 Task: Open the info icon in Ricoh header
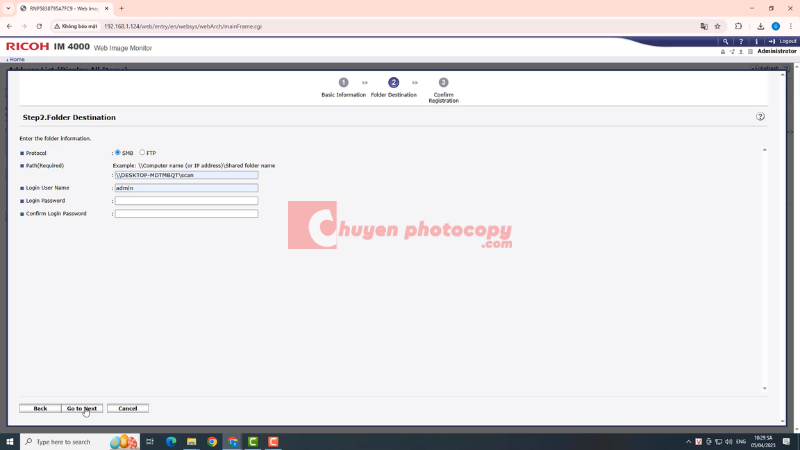[756, 41]
